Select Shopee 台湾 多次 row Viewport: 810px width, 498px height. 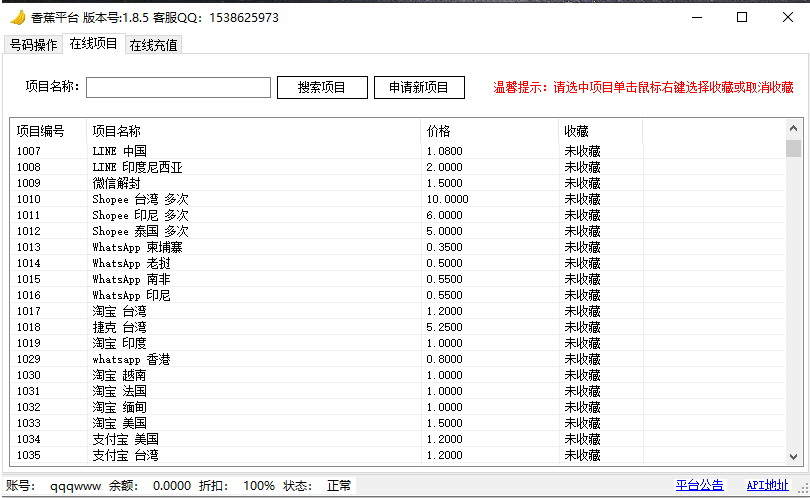click(398, 199)
